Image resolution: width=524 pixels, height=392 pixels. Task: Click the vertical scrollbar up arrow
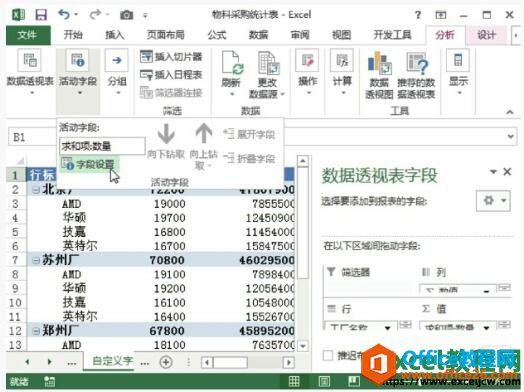303,161
